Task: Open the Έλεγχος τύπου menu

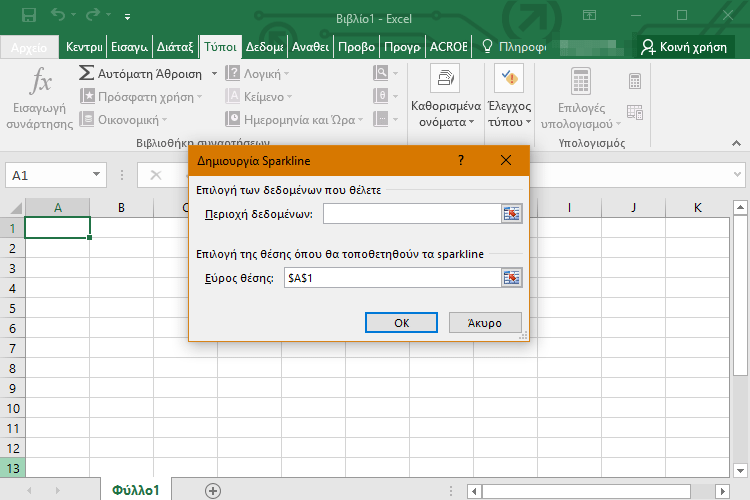Action: pos(509,97)
